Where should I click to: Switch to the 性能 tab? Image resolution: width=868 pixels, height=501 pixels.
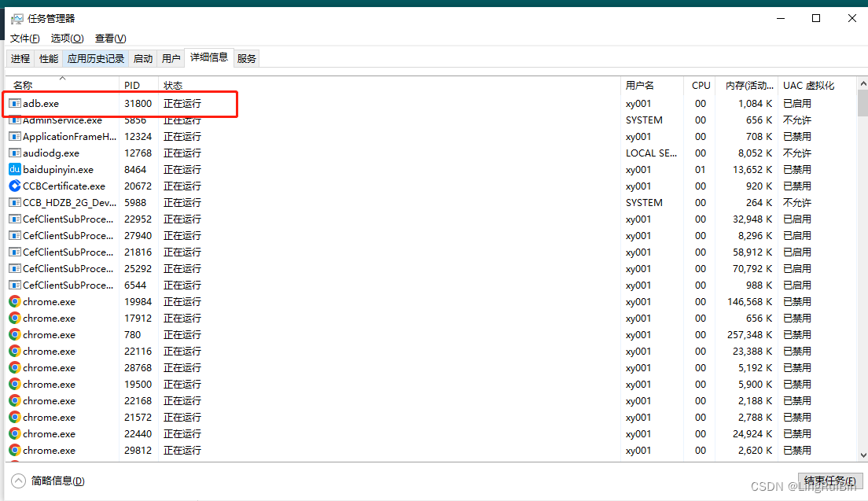click(x=49, y=59)
